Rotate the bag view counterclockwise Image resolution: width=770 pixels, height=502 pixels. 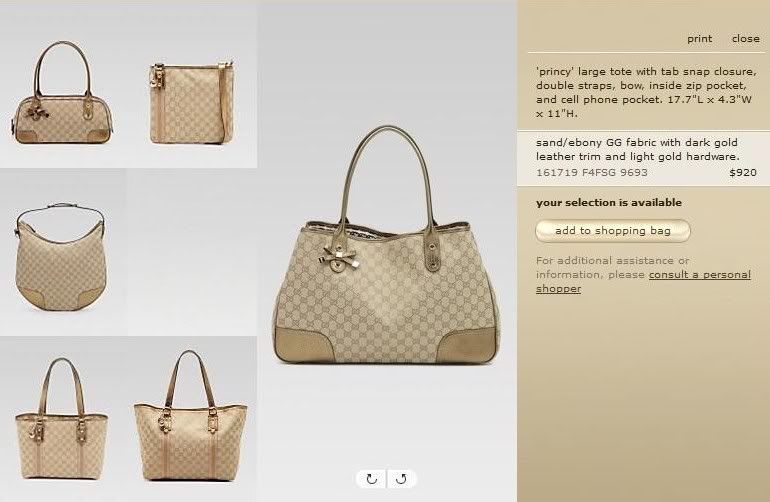pos(402,479)
